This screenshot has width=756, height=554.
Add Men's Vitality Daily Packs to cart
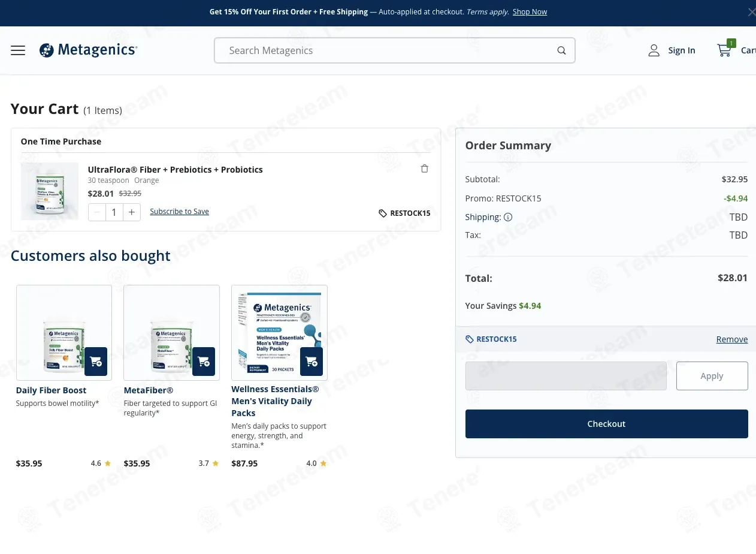tap(312, 362)
